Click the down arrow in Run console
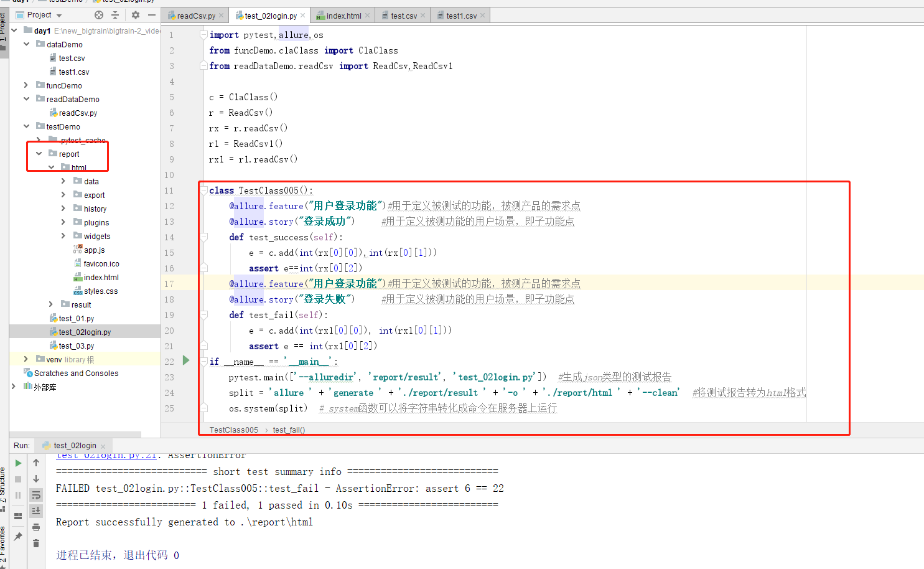924x569 pixels. click(x=36, y=479)
